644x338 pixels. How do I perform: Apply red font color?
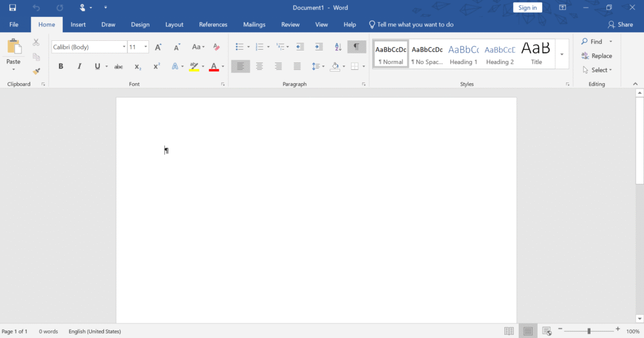click(x=214, y=67)
